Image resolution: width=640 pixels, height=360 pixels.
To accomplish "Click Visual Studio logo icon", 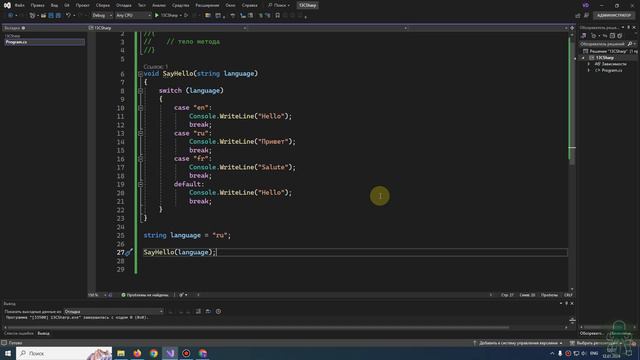I will 7,5.
